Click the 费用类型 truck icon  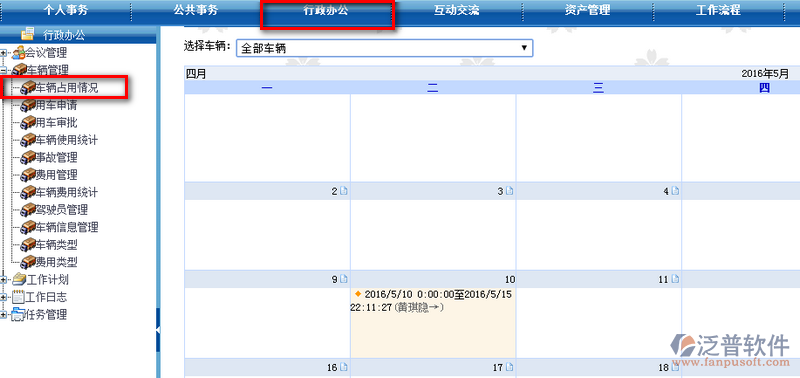coord(28,262)
